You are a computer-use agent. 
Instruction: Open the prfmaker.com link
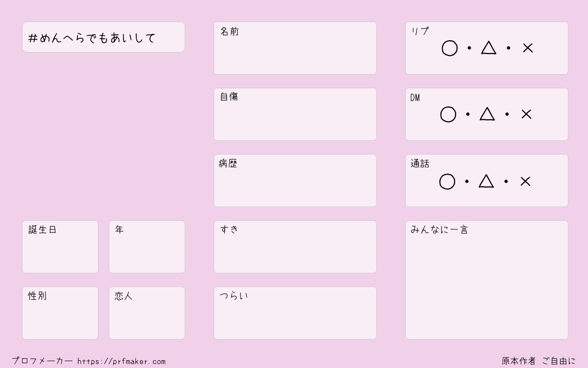pyautogui.click(x=122, y=362)
